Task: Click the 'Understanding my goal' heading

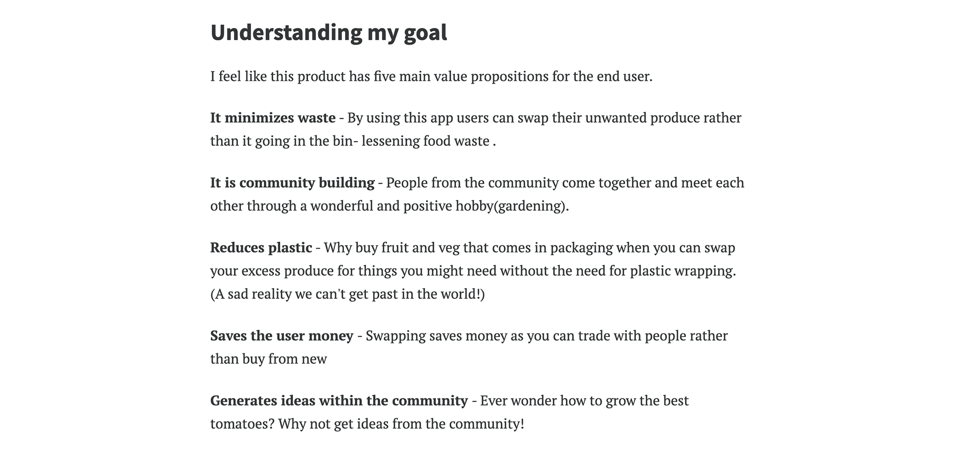Action: [x=329, y=33]
